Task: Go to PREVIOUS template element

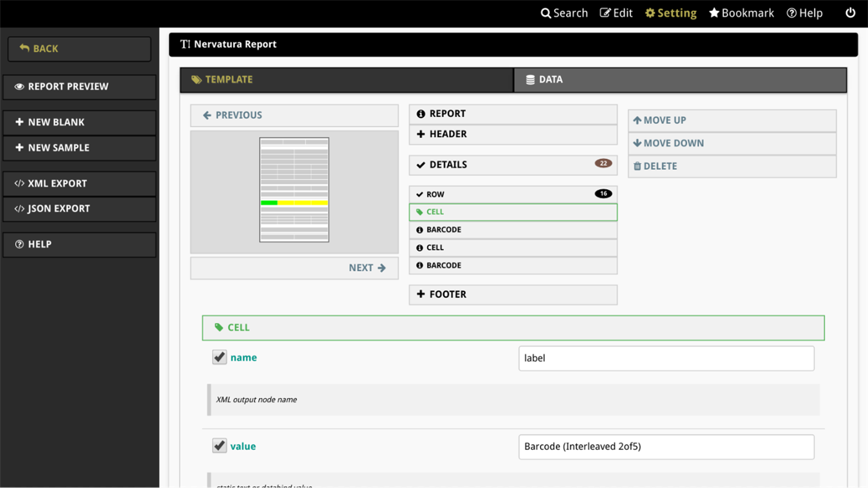Action: coord(294,115)
